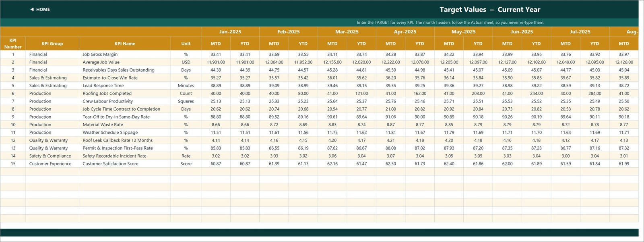Select KPI number 10 row cell

click(x=13, y=125)
